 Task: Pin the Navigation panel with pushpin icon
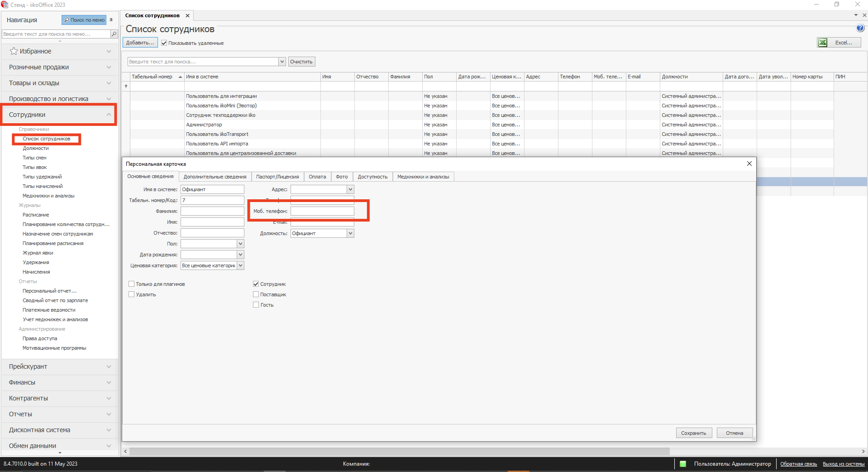111,20
